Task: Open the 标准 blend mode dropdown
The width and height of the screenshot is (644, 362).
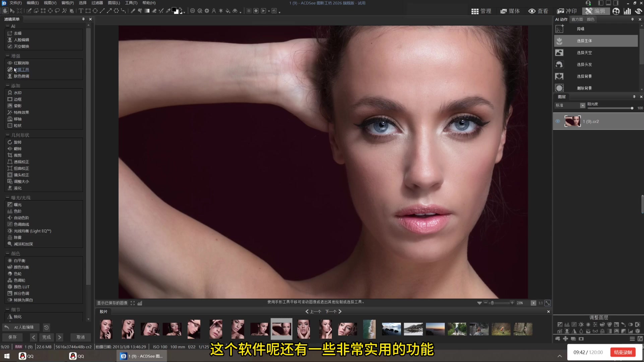Action: 582,105
